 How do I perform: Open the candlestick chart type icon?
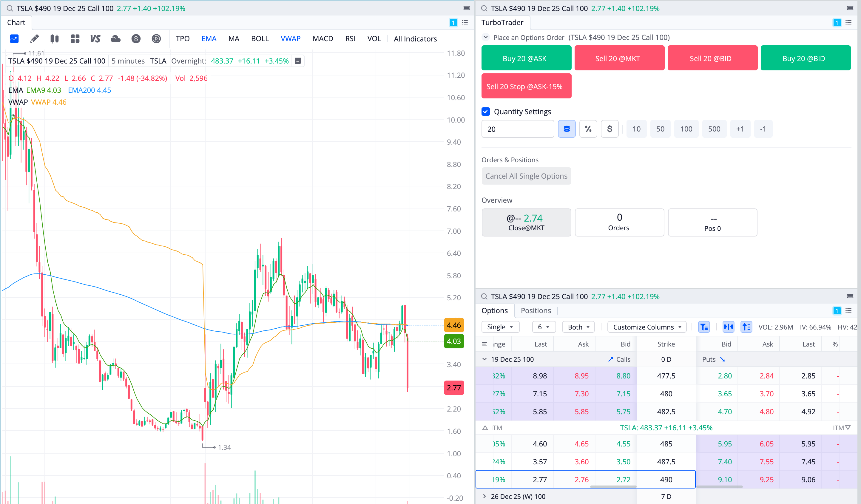click(x=55, y=38)
